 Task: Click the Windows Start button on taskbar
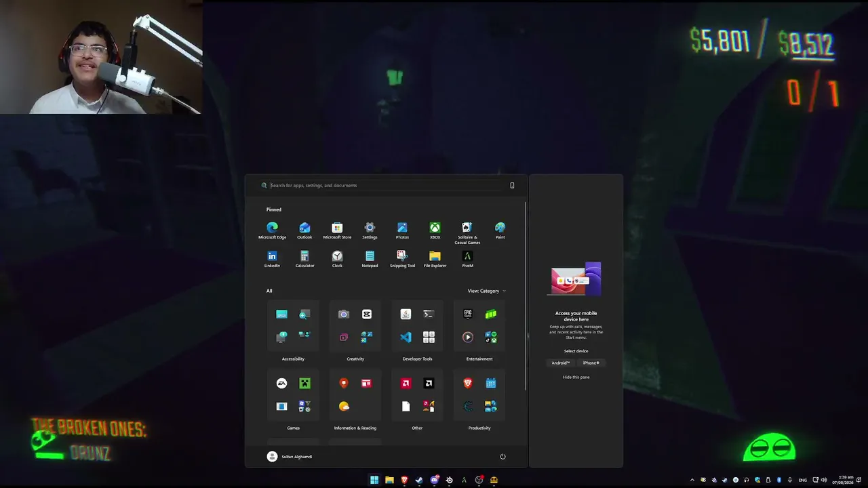point(374,480)
